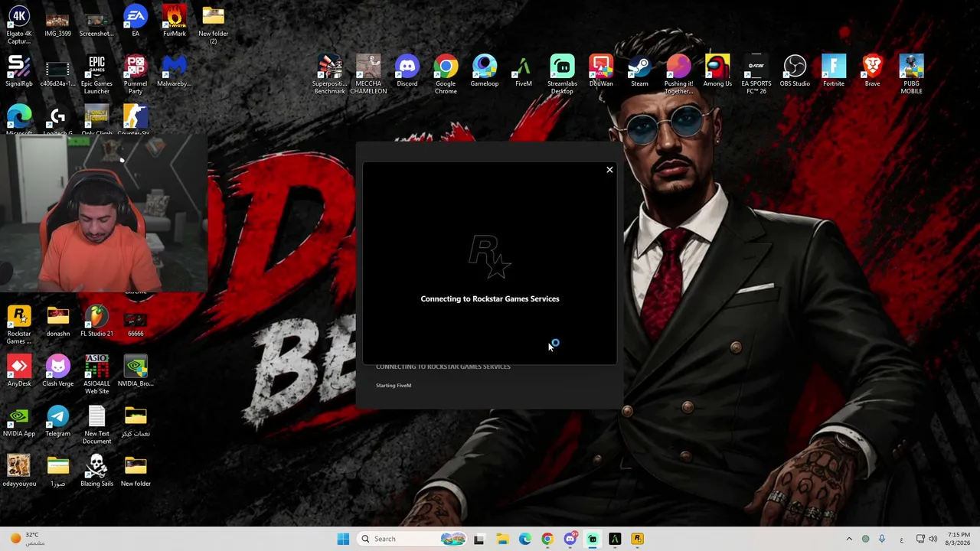Open the weather widget showing 32°C
Screen dimensions: 980x551
coord(27,539)
